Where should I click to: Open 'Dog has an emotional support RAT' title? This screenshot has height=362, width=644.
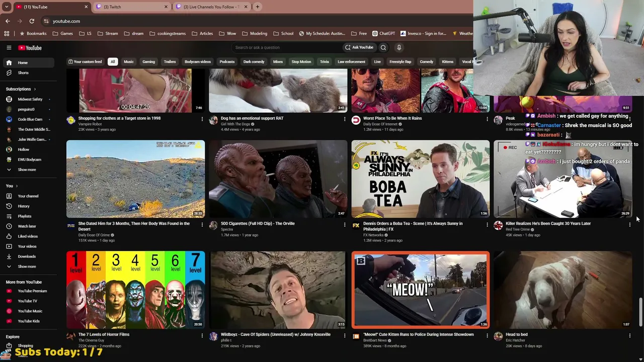pos(252,119)
